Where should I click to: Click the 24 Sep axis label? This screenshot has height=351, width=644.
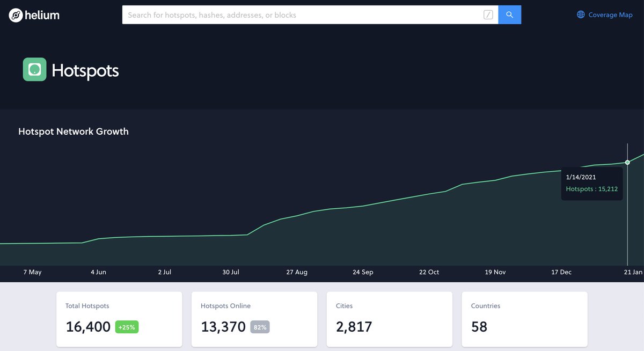point(363,272)
